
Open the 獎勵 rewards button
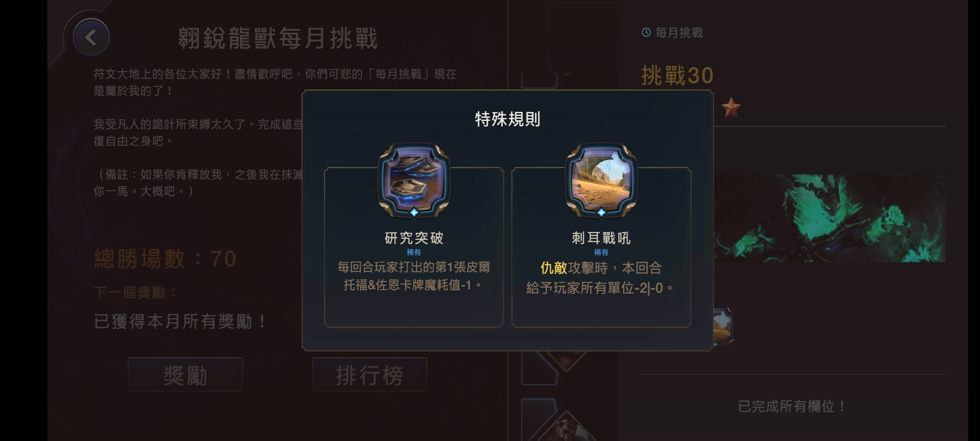(185, 375)
